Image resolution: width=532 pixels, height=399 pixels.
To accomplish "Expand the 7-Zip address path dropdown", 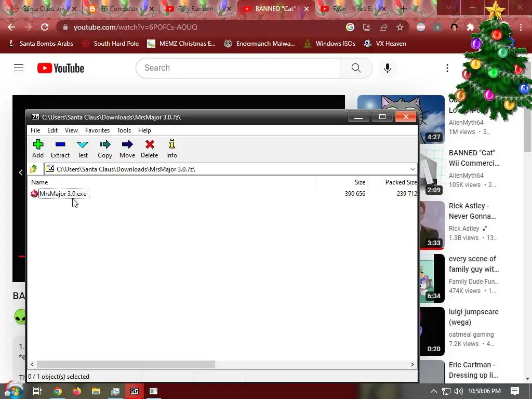I will point(413,169).
